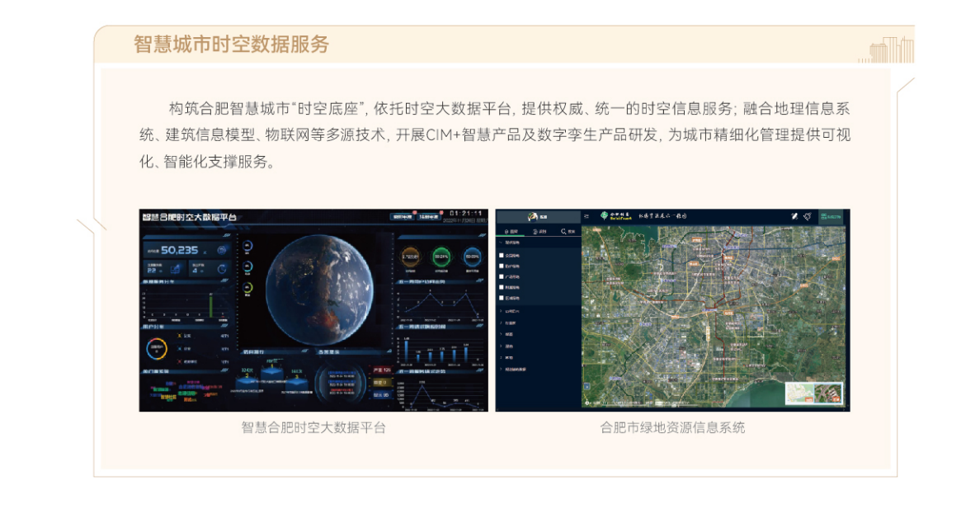This screenshot has width=980, height=509.
Task: Enable the fifth checkbox 区域绿地 in the layer list
Action: click(502, 298)
